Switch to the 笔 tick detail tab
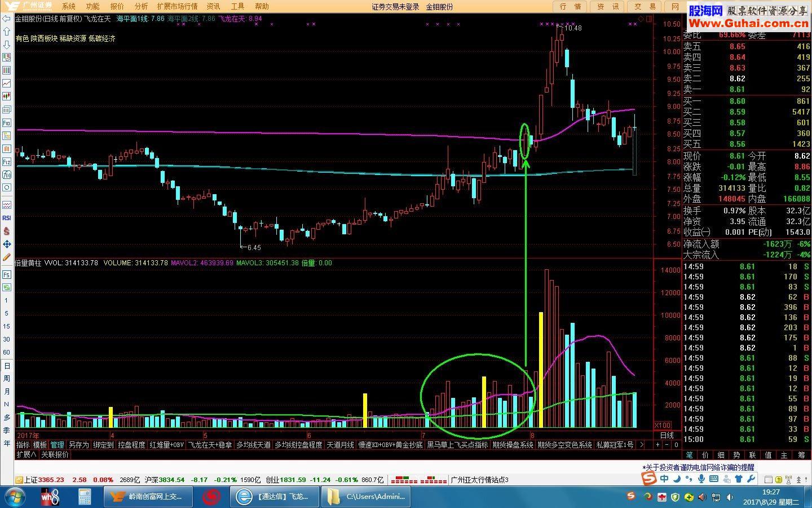Image resolution: width=812 pixels, height=508 pixels. tap(689, 454)
